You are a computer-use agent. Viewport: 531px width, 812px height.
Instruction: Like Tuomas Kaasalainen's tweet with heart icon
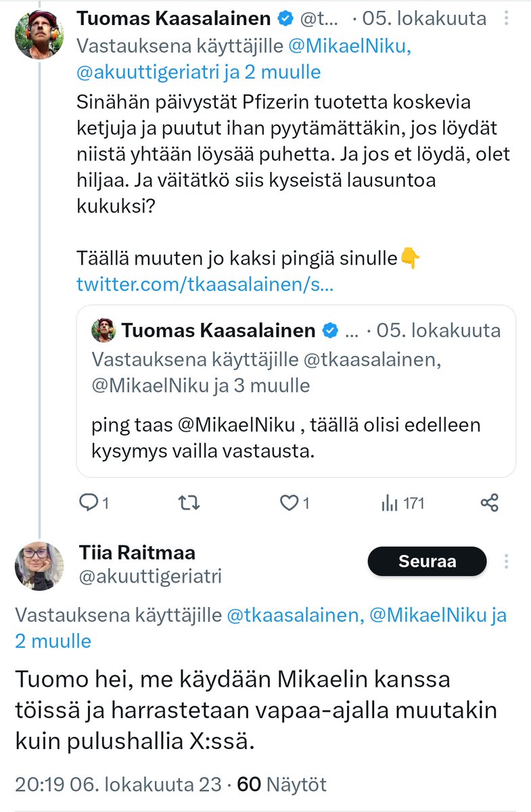[290, 502]
